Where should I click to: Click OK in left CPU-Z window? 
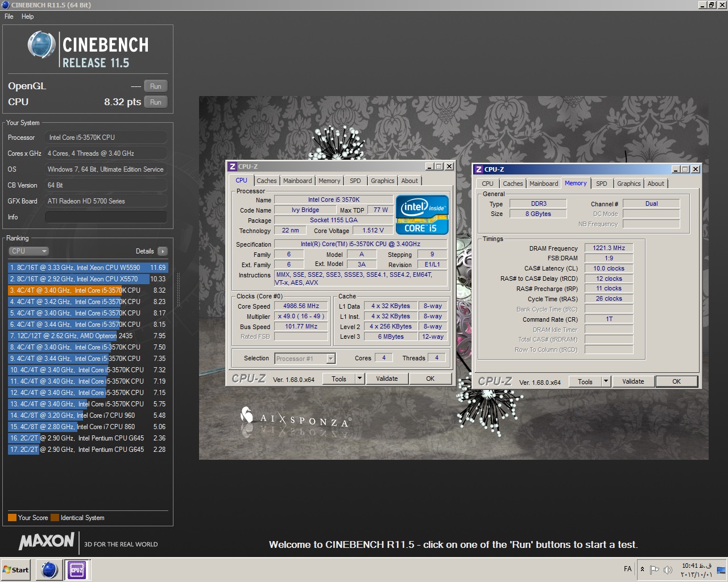pyautogui.click(x=431, y=379)
